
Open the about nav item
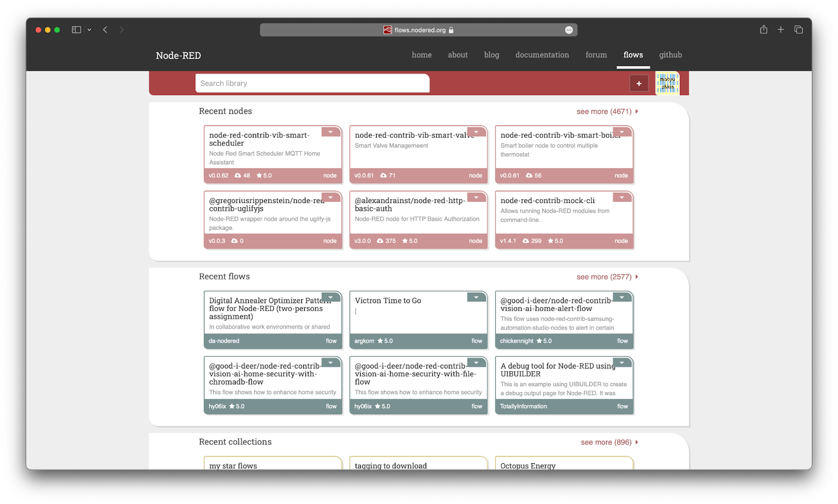tap(458, 55)
